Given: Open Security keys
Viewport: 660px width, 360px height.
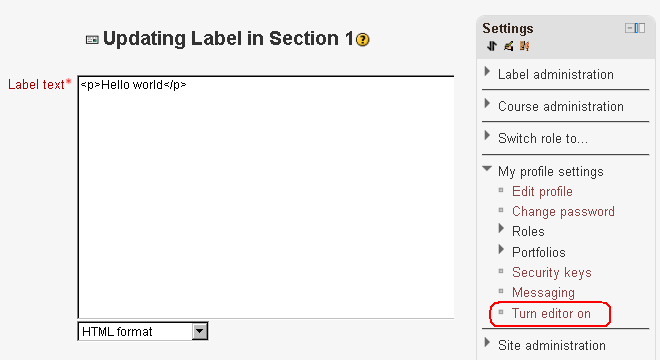Looking at the screenshot, I should click(551, 272).
